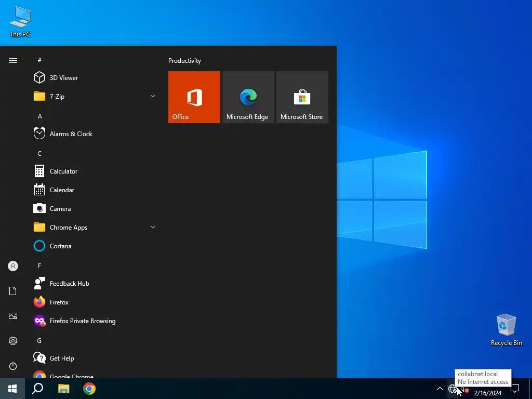The height and width of the screenshot is (399, 532).
Task: Open the user account icon in Start
Action: pos(13,266)
